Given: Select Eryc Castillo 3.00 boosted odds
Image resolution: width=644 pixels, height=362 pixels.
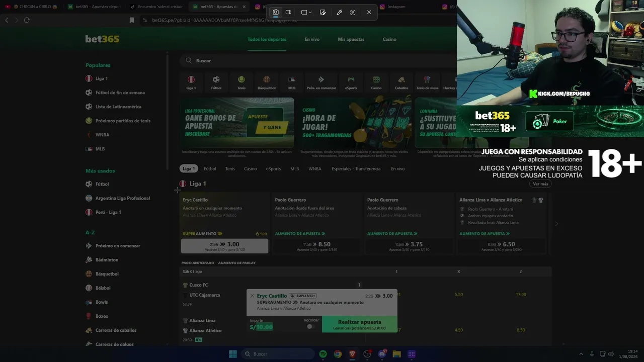Looking at the screenshot, I should pyautogui.click(x=224, y=246).
